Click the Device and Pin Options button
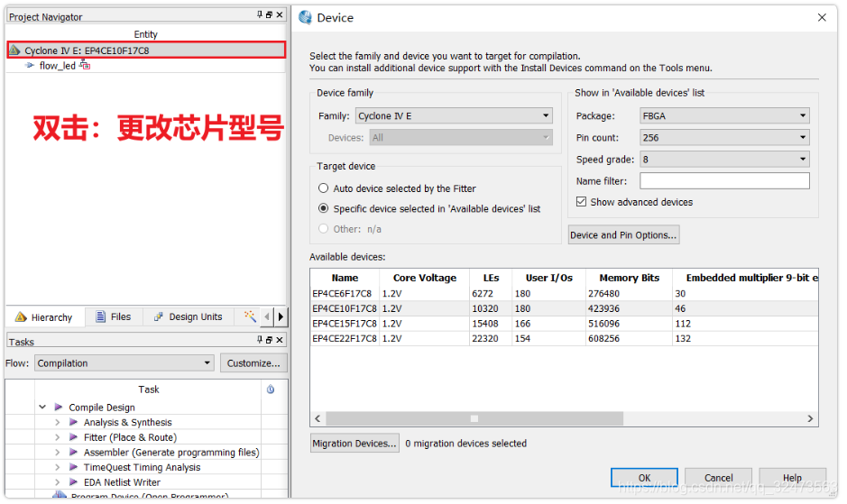Viewport: 847px width, 504px height. click(623, 235)
